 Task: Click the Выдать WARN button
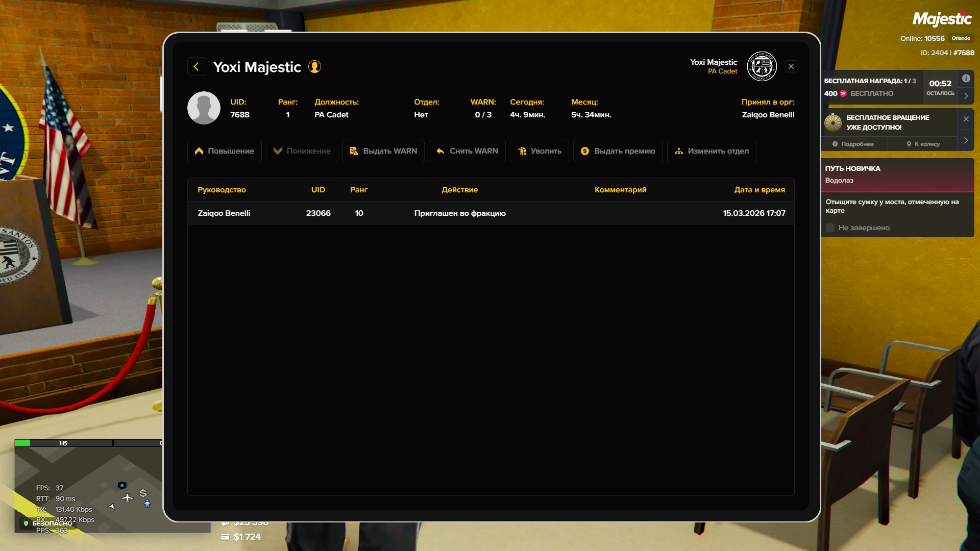tap(383, 151)
